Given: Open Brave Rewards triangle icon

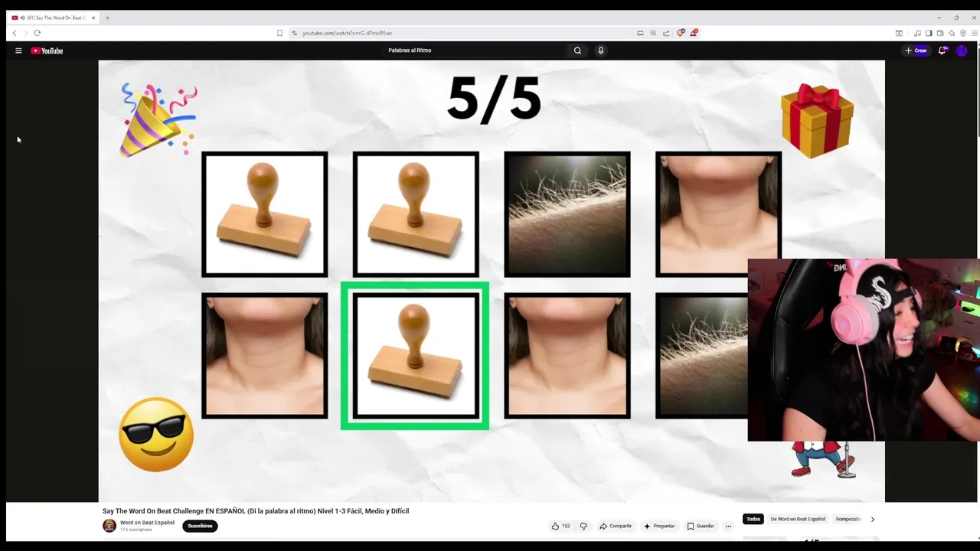Looking at the screenshot, I should pos(694,33).
